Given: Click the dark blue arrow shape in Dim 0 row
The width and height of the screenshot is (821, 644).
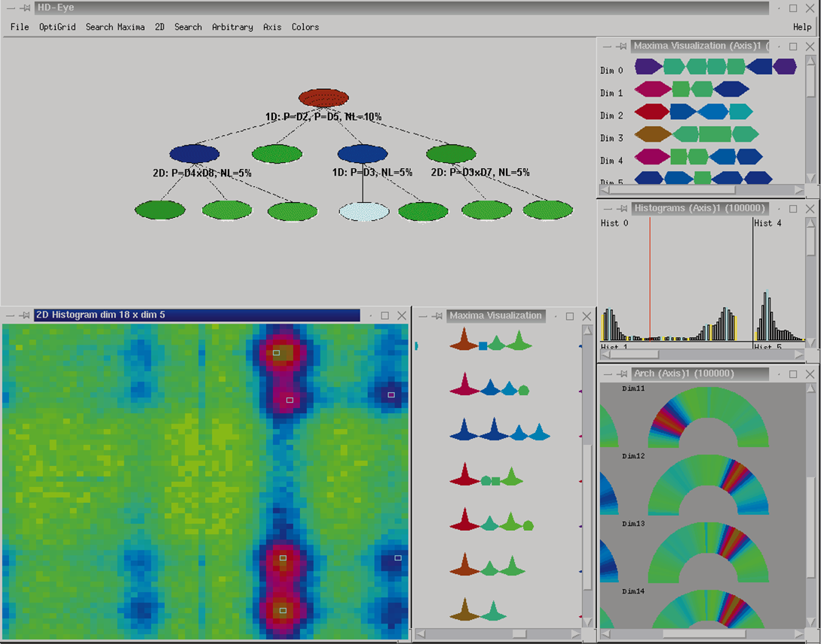Looking at the screenshot, I should [759, 66].
